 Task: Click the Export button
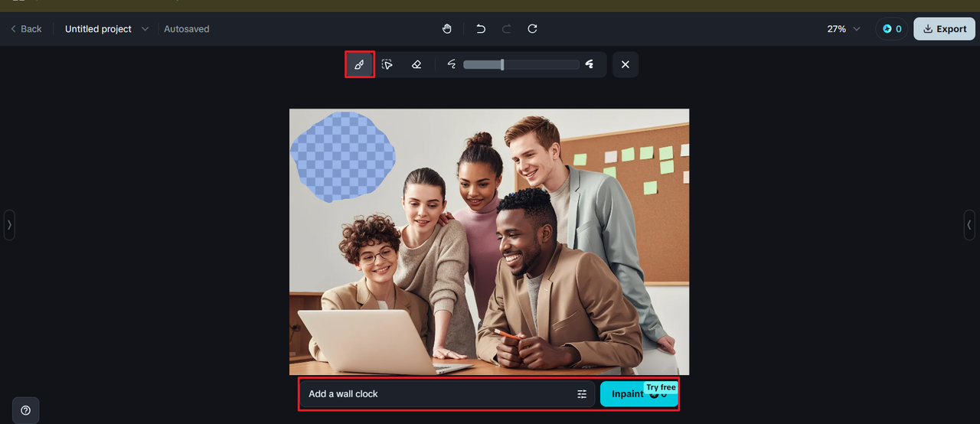point(944,28)
